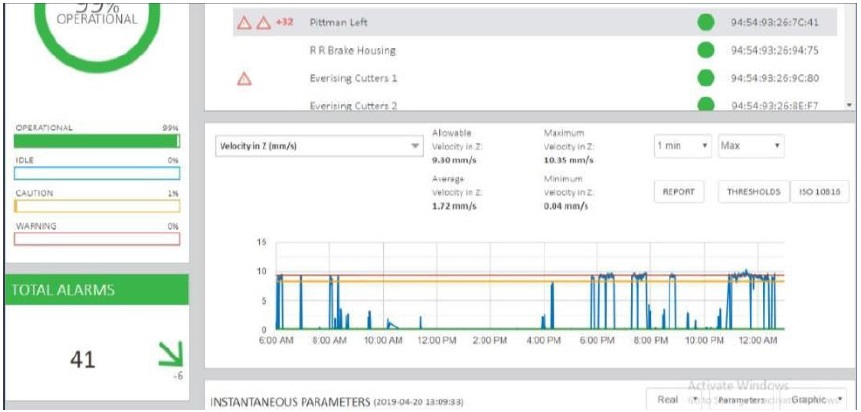861x412 pixels.
Task: Click the device list scrollbar down arrow
Action: (849, 104)
